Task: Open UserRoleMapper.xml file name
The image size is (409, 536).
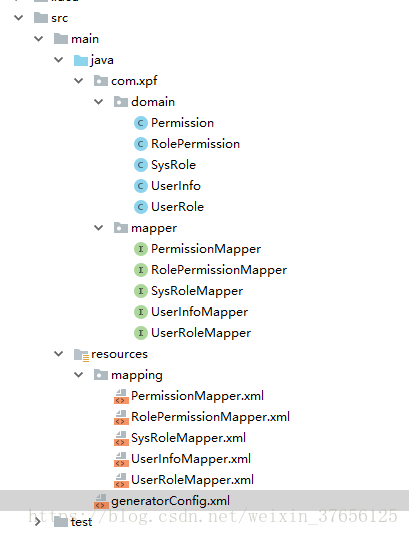Action: [193, 480]
